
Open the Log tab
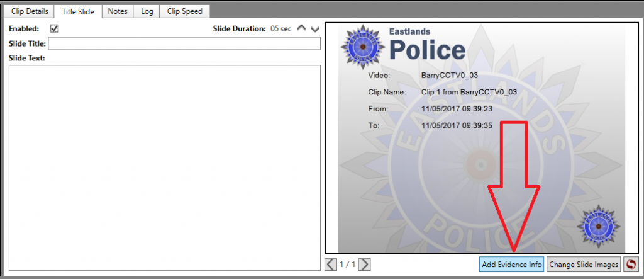[147, 11]
